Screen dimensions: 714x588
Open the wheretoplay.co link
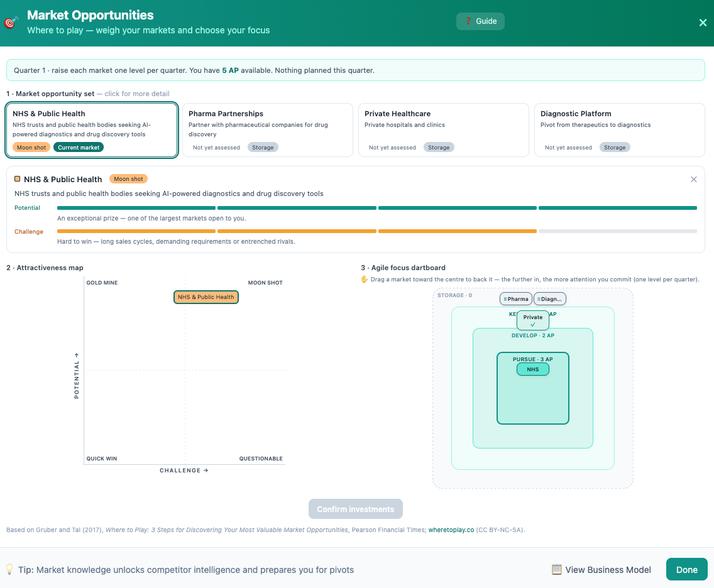tap(451, 530)
